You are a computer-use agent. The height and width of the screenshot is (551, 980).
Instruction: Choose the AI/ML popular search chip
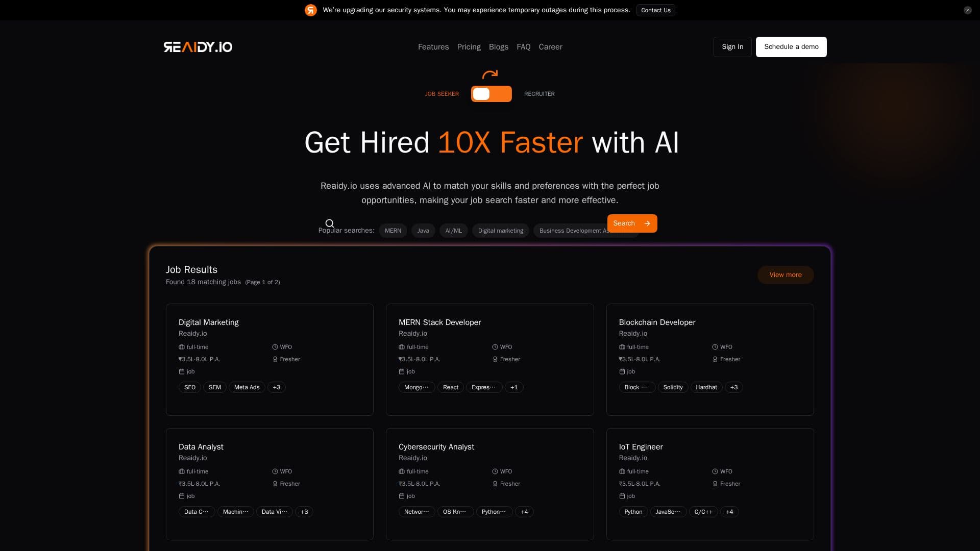453,231
